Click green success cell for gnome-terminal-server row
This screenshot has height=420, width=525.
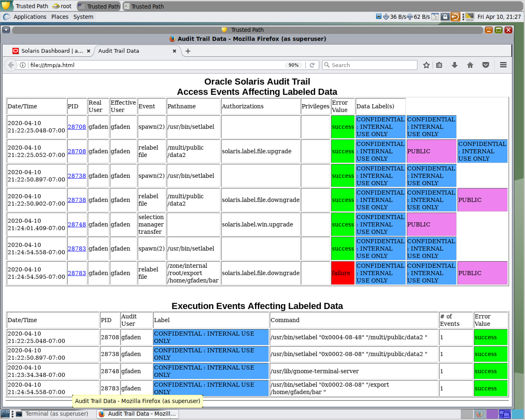[490, 371]
